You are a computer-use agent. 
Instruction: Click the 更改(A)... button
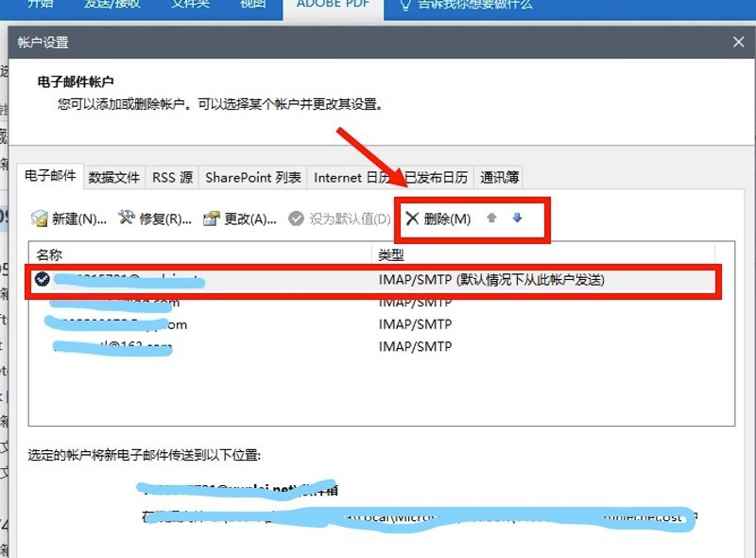[x=240, y=218]
